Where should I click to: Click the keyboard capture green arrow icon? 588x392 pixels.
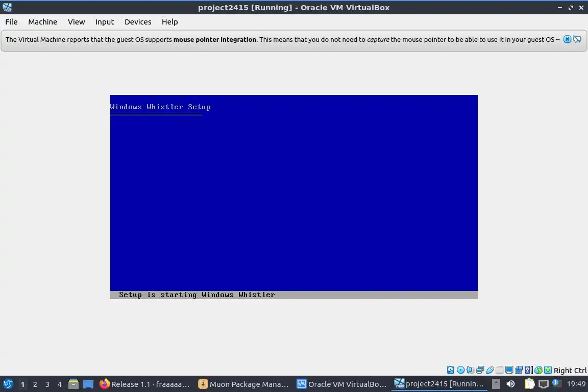[x=548, y=370]
